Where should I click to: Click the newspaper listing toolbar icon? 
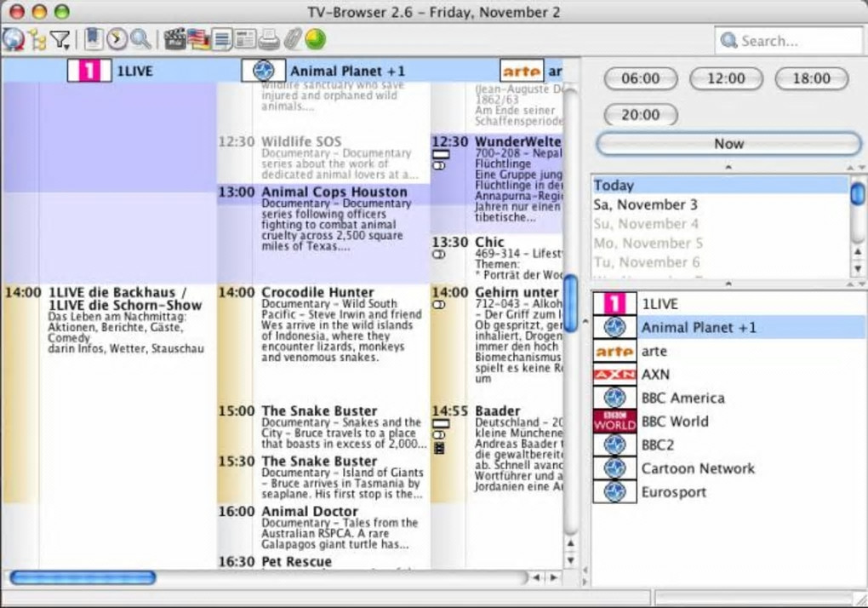point(245,39)
